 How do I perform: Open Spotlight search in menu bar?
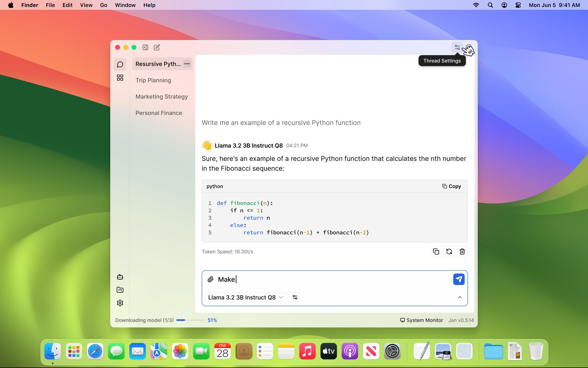click(490, 5)
